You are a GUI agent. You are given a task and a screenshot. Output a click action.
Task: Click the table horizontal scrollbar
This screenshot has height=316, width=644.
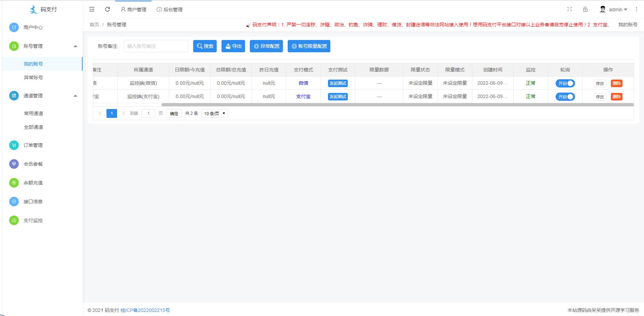click(397, 105)
